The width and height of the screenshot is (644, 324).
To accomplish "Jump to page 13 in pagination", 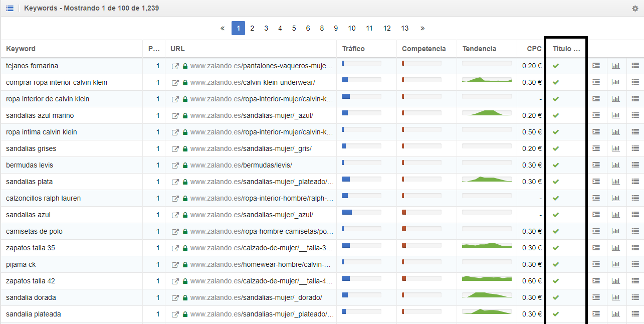I will (404, 28).
